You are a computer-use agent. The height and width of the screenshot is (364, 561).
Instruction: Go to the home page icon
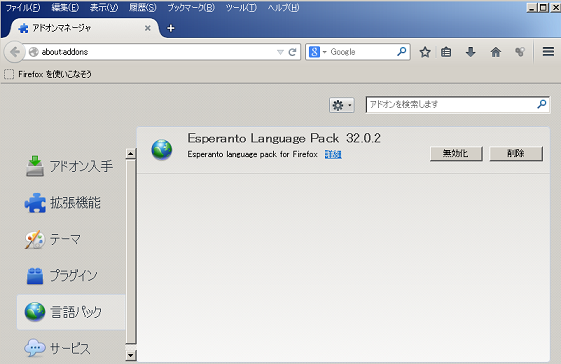pos(496,52)
